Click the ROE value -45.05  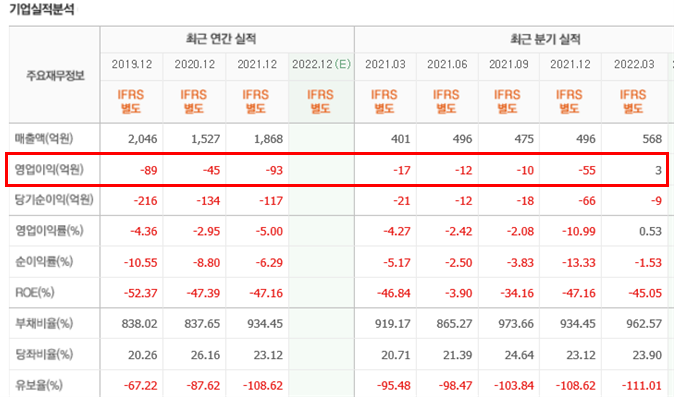point(645,293)
